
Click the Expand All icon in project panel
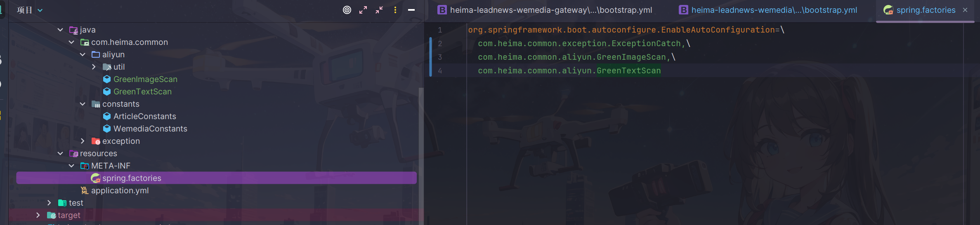[363, 10]
